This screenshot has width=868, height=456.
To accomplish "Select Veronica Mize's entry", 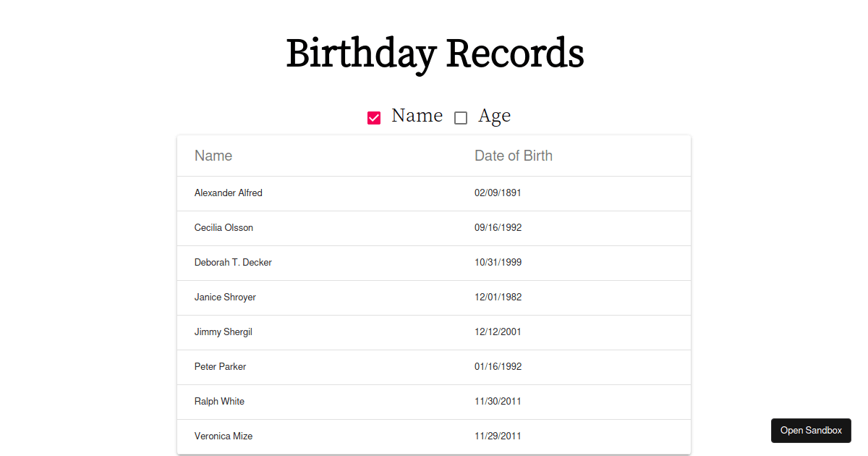I will (223, 436).
